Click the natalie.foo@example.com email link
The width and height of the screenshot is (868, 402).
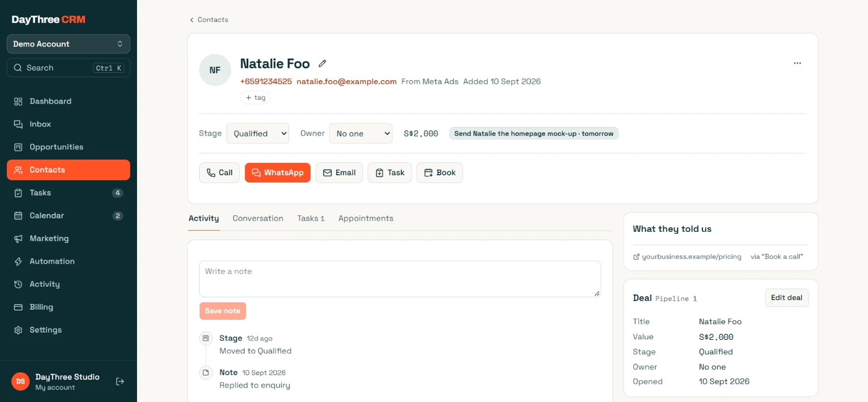pyautogui.click(x=347, y=81)
